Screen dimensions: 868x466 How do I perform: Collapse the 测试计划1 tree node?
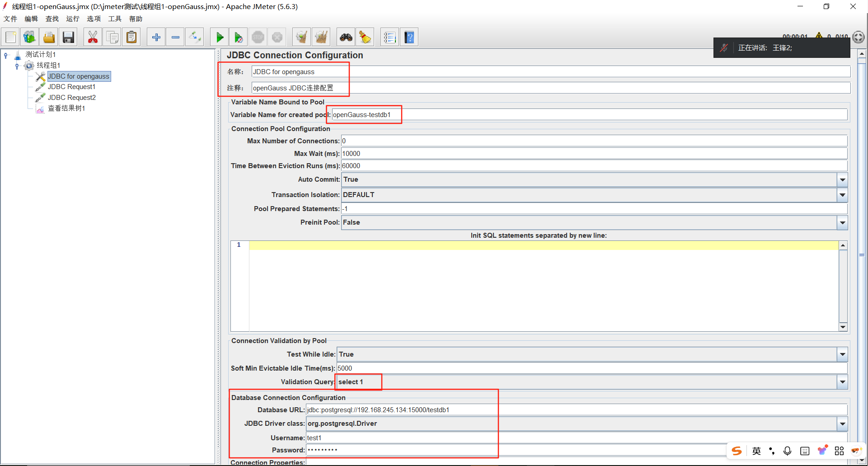coord(6,55)
